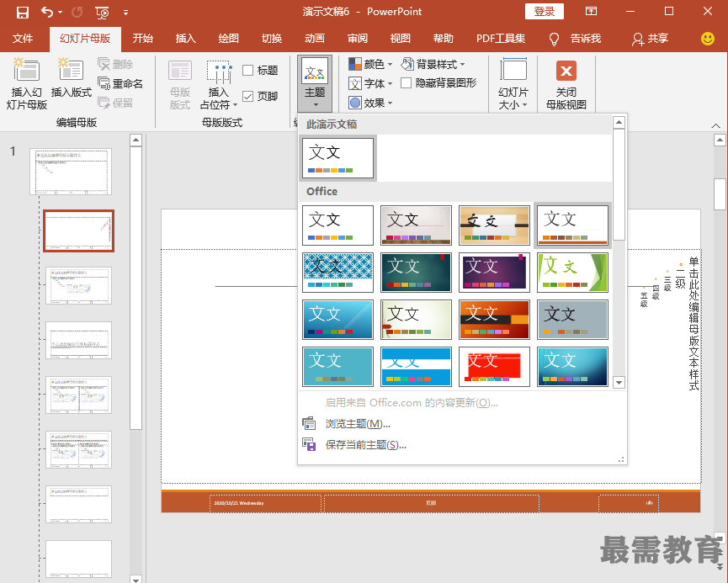Open the 字体 fonts dropdown

[370, 83]
